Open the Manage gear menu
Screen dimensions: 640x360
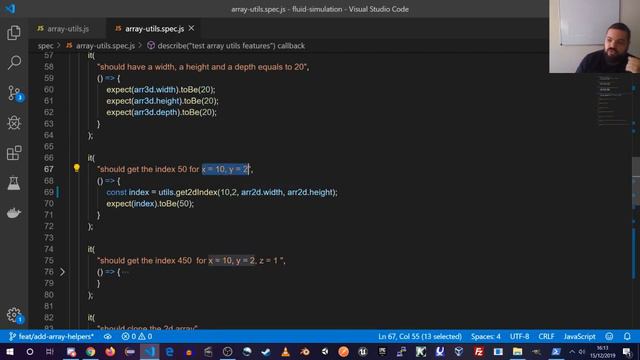[14, 315]
